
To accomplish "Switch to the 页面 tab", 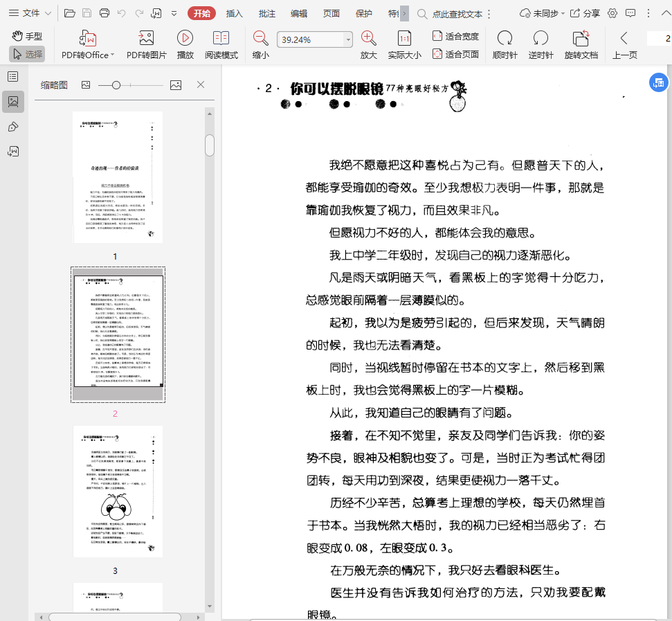I will click(x=332, y=13).
